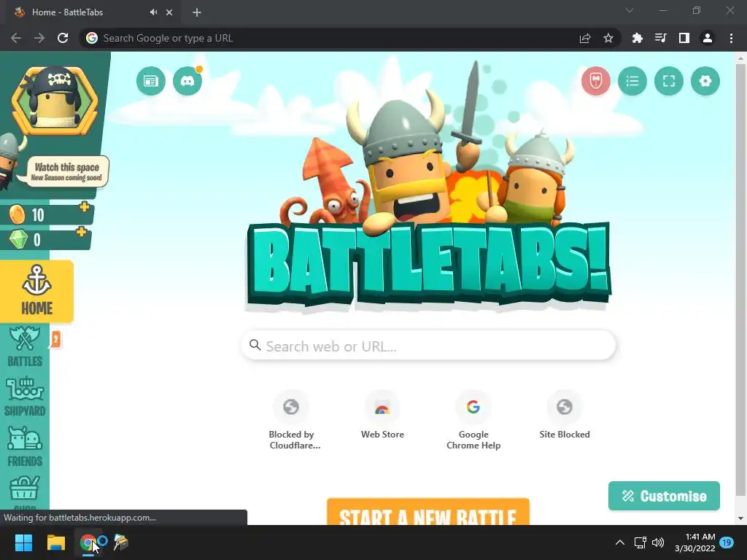Open media controls icon
The height and width of the screenshot is (560, 747).
pos(660,38)
